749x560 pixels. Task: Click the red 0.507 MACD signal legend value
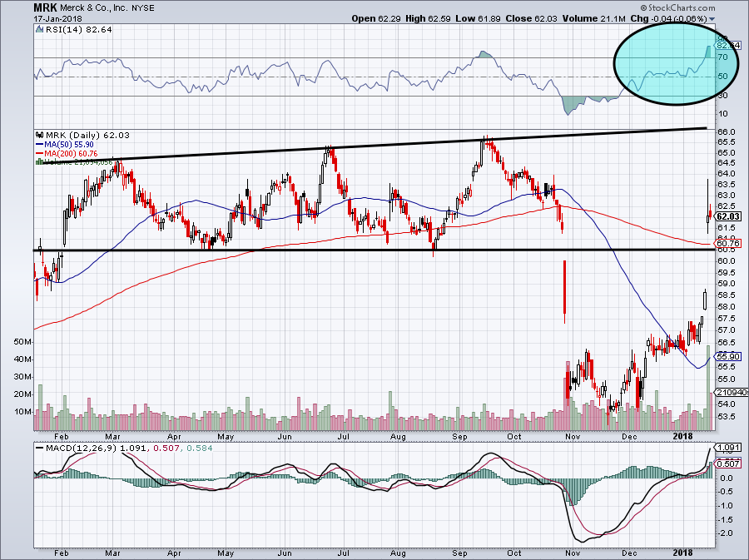click(x=166, y=448)
